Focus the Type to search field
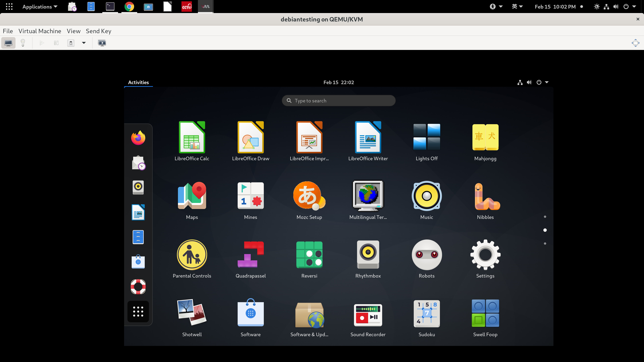Viewport: 644px width, 362px height. click(338, 100)
